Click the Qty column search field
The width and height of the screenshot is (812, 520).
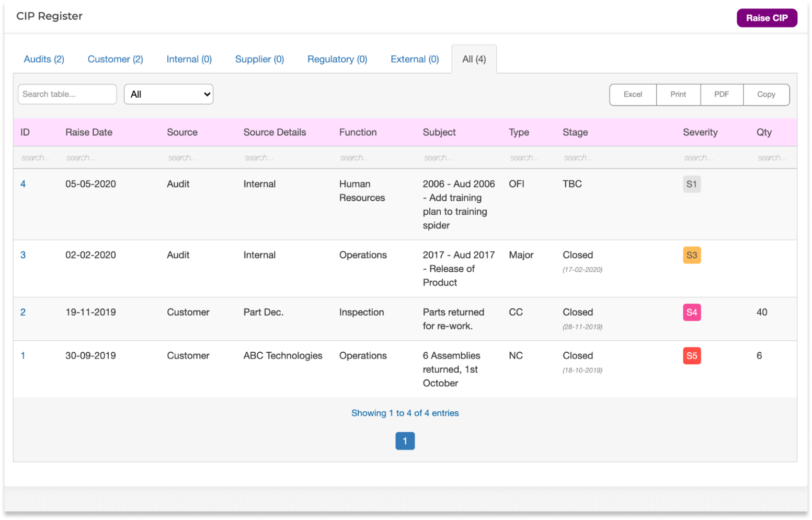772,157
